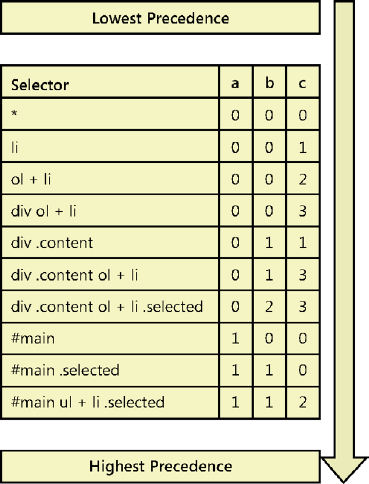
Task: Click '#main ul + li .selected' cell
Action: [110, 402]
